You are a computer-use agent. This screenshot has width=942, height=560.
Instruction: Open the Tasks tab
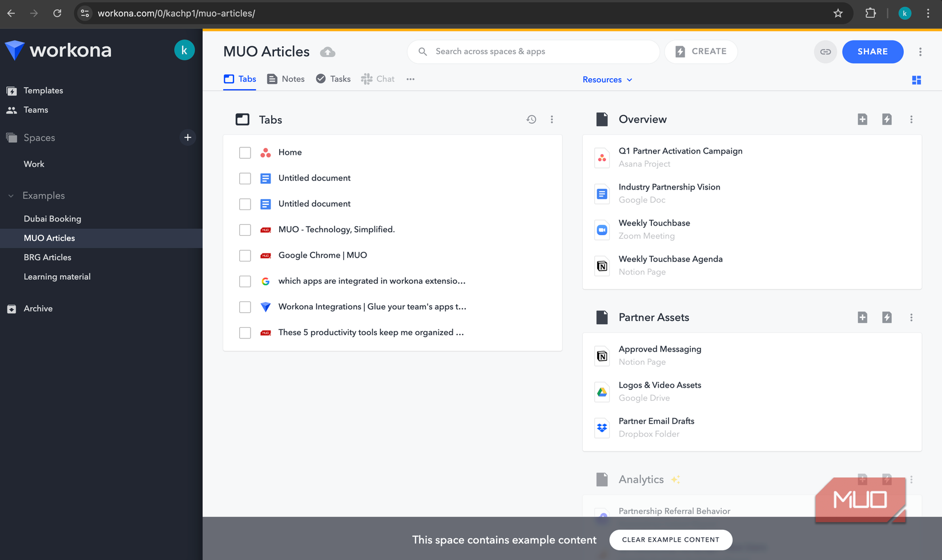click(333, 79)
